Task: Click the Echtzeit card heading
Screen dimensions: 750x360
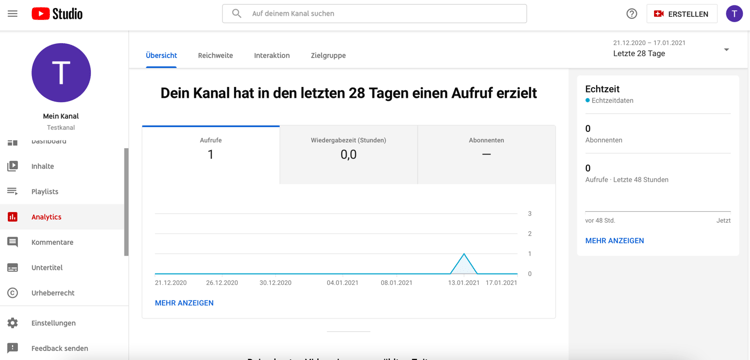Action: click(602, 89)
